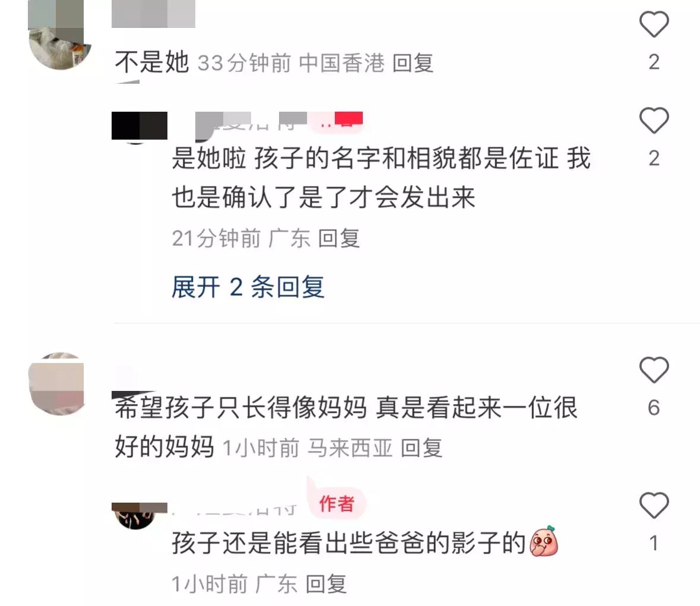The height and width of the screenshot is (606, 700).
Task: Select comment text '是她啦 孩子的名字和相貌'
Action: [381, 177]
